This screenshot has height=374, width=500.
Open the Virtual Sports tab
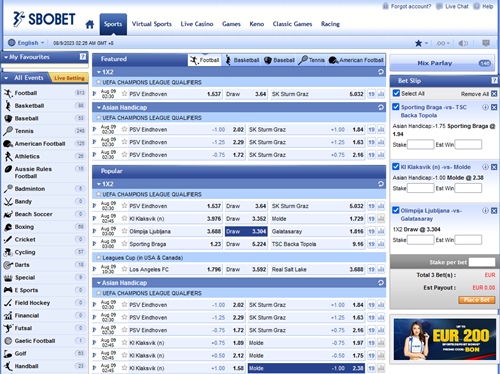(x=152, y=24)
